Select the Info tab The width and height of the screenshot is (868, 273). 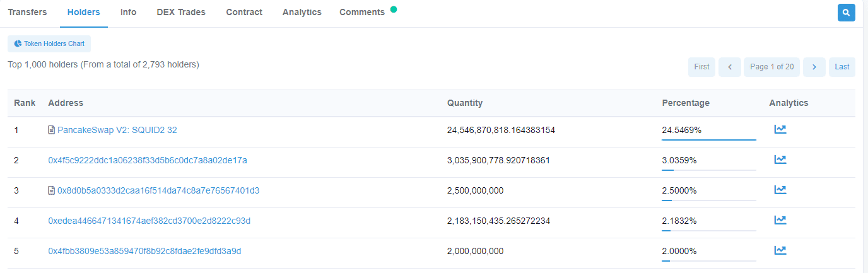(x=128, y=13)
